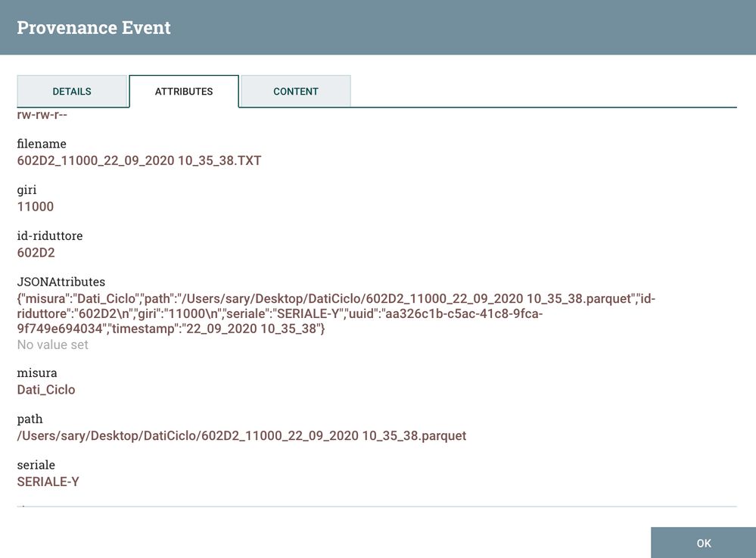The width and height of the screenshot is (756, 558).
Task: Click the filename value 602D2_11000_22_09_2020 10_35_38.TXT
Action: [x=138, y=161]
